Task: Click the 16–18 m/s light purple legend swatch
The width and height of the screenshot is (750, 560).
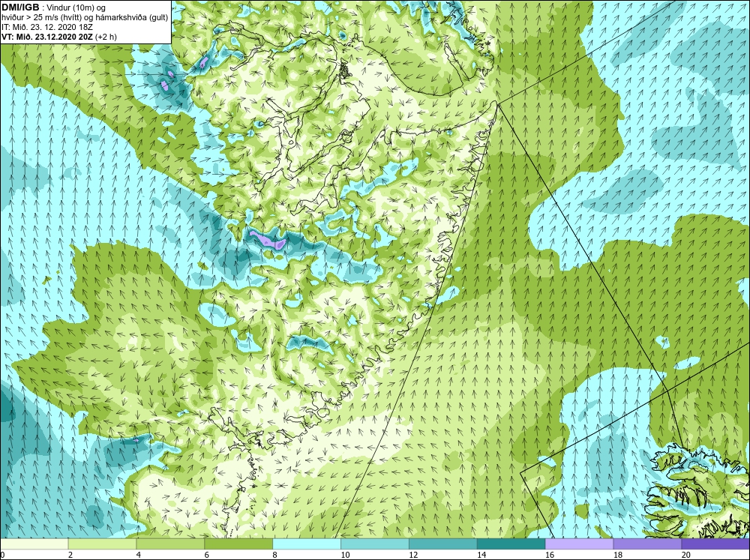Action: tap(579, 544)
